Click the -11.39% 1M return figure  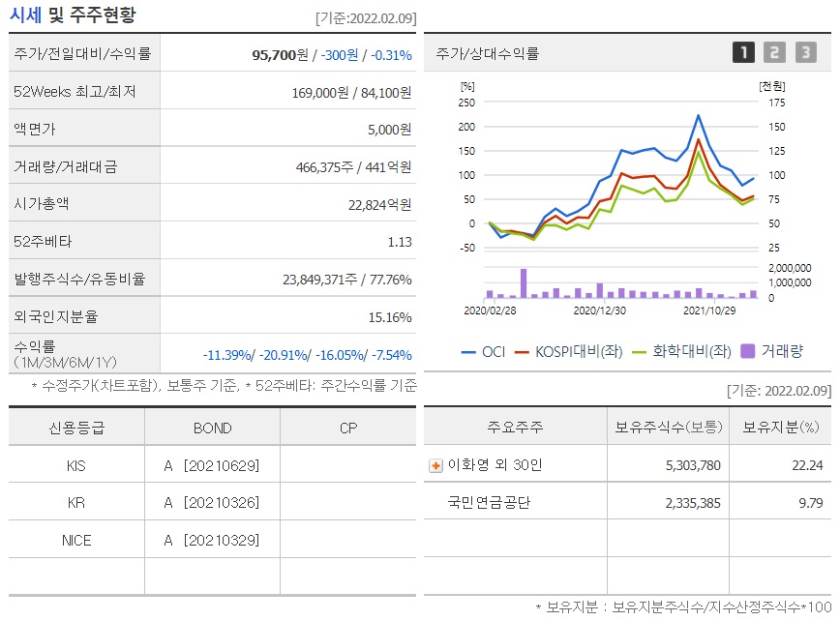click(x=227, y=355)
